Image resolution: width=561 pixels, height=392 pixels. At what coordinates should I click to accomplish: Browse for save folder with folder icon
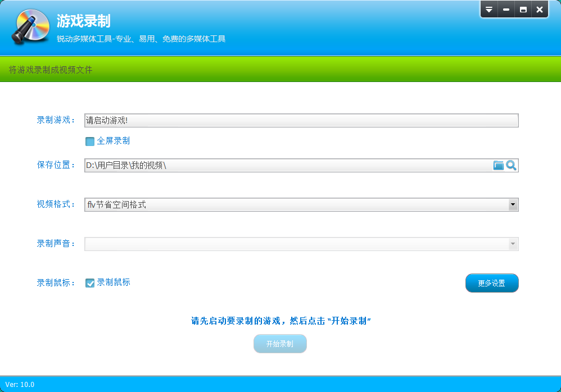[498, 165]
